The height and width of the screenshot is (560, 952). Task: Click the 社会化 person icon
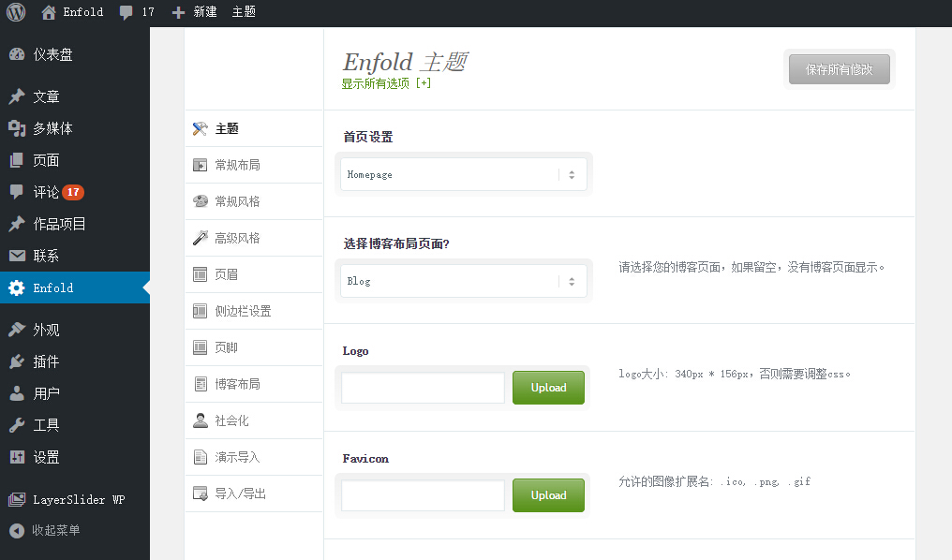200,420
